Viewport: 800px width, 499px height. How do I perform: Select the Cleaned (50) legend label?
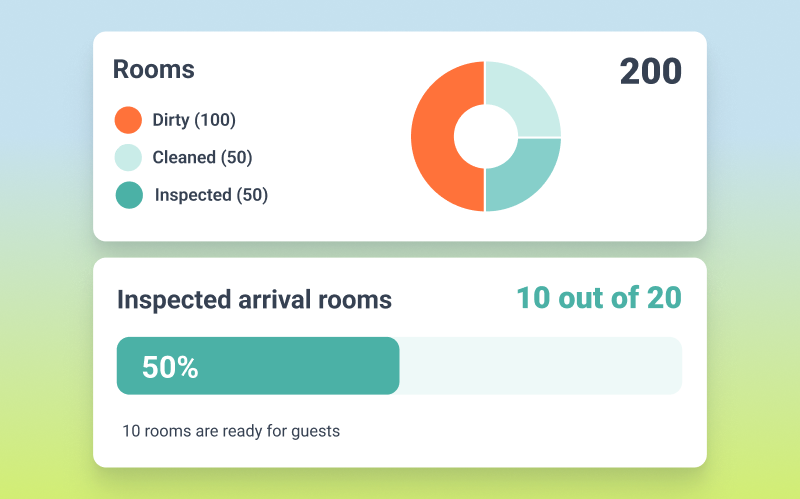pos(202,157)
